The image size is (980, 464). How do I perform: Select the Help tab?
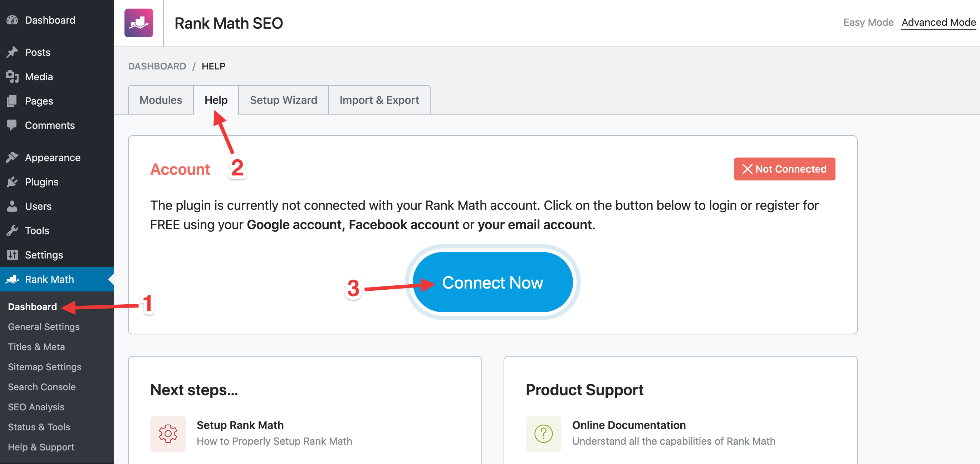[x=216, y=100]
